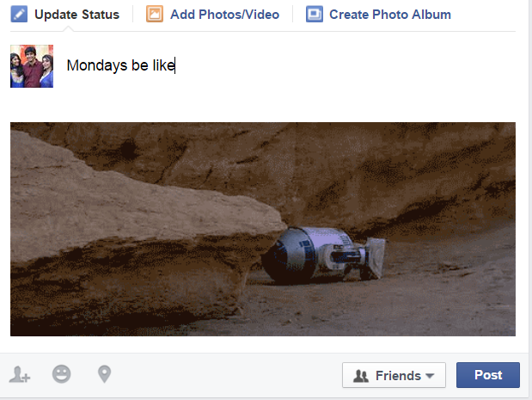
Task: Click the profile picture thumbnail
Action: (32, 66)
